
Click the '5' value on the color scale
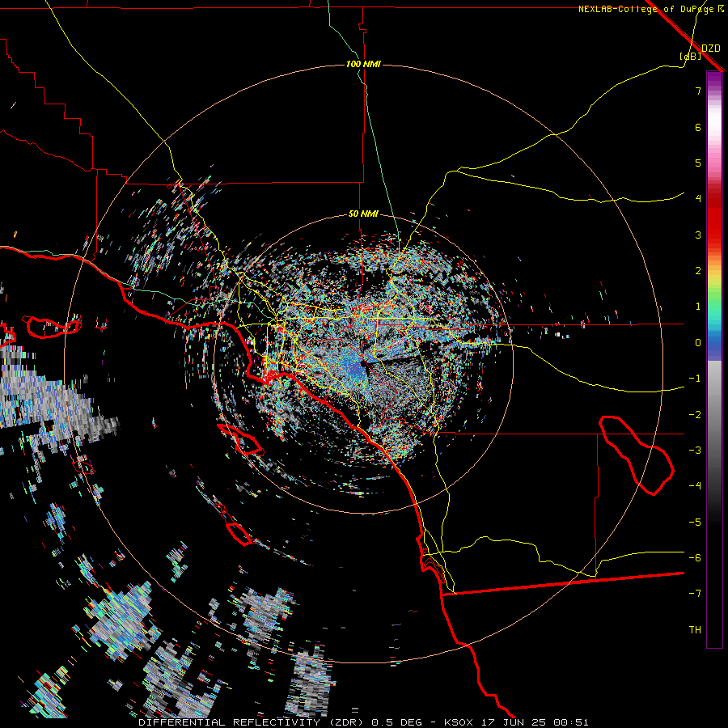698,163
